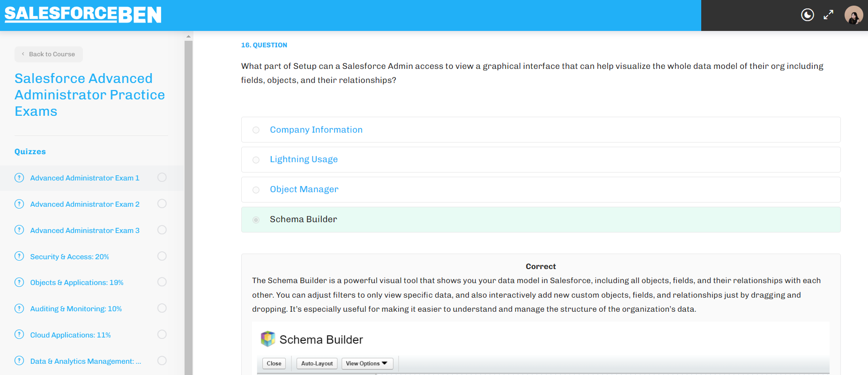
Task: Go back using Back to Course
Action: click(x=49, y=54)
